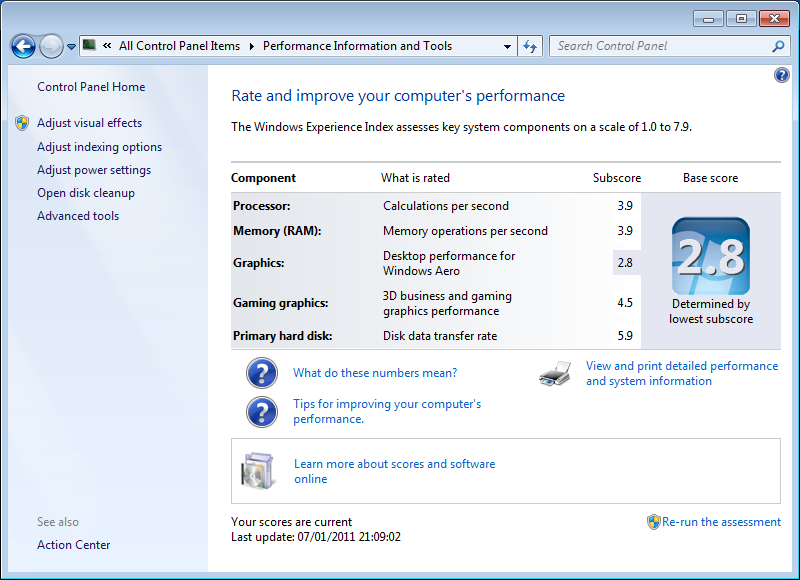
Task: Launch Open disk cleanup
Action: click(x=86, y=193)
